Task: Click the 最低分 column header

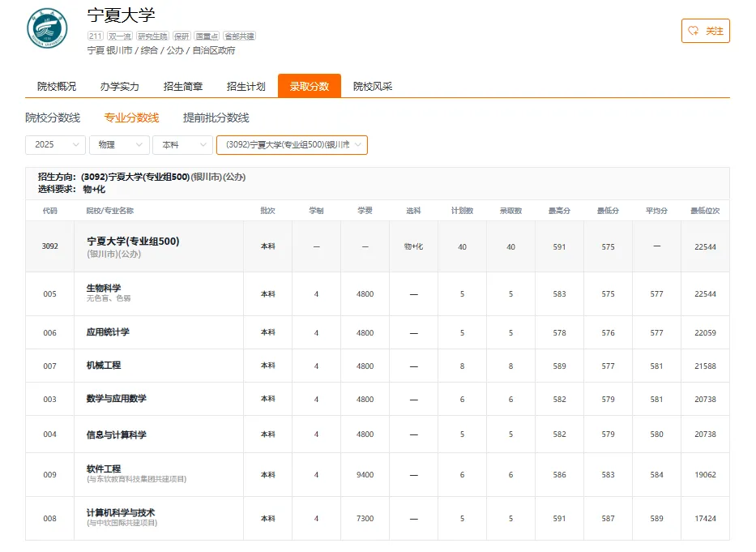Action: (608, 211)
